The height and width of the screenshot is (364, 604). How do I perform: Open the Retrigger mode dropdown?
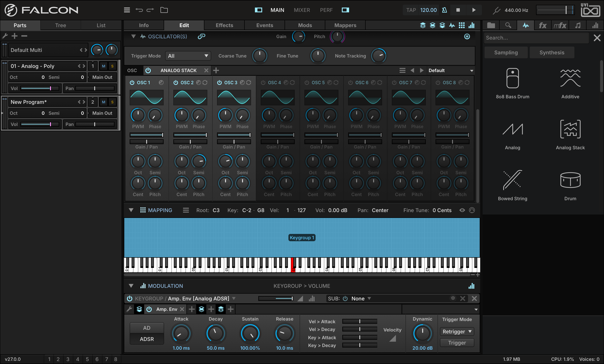(457, 331)
